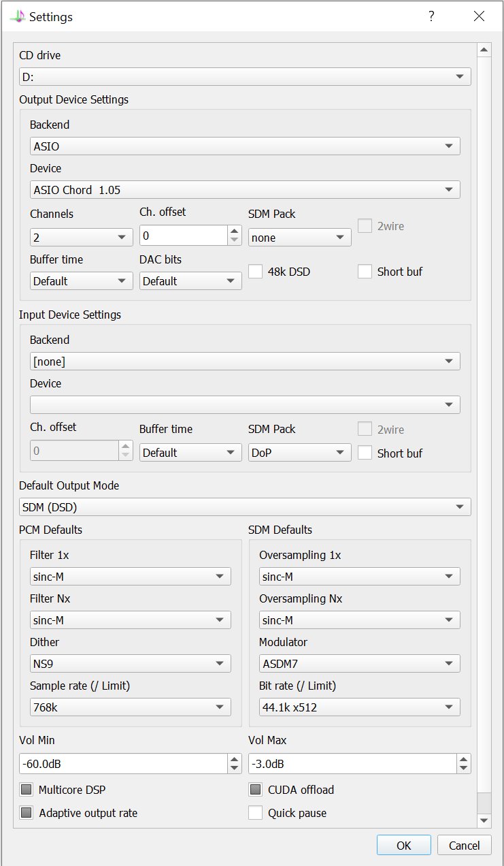This screenshot has width=504, height=866.
Task: Click the Settings window app icon
Action: click(17, 16)
